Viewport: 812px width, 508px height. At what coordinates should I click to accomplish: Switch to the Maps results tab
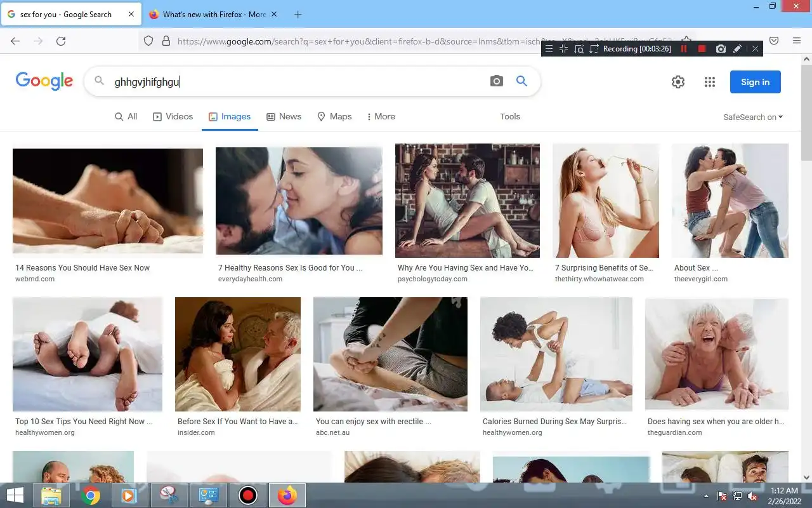[334, 116]
